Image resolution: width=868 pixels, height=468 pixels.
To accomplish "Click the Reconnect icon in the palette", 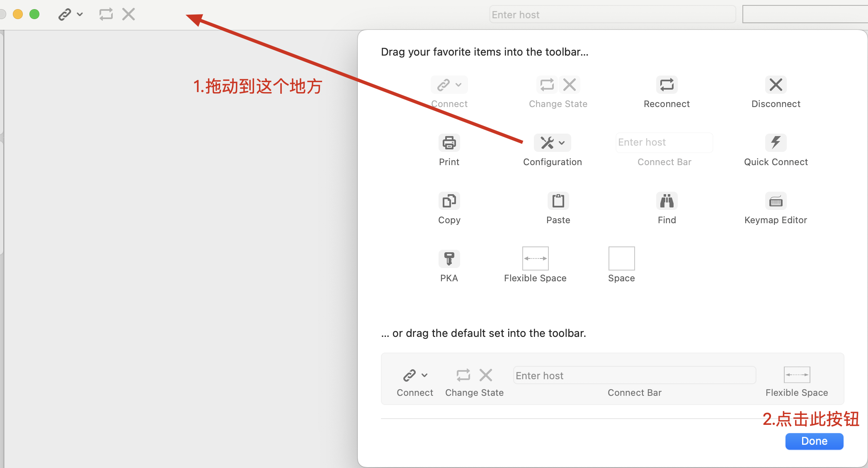I will pyautogui.click(x=667, y=85).
